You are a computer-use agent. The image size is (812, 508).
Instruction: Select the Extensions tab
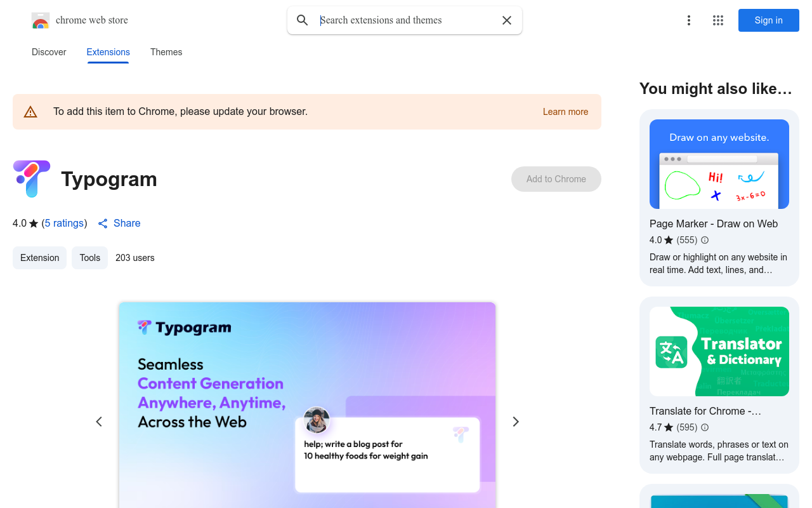tap(108, 52)
